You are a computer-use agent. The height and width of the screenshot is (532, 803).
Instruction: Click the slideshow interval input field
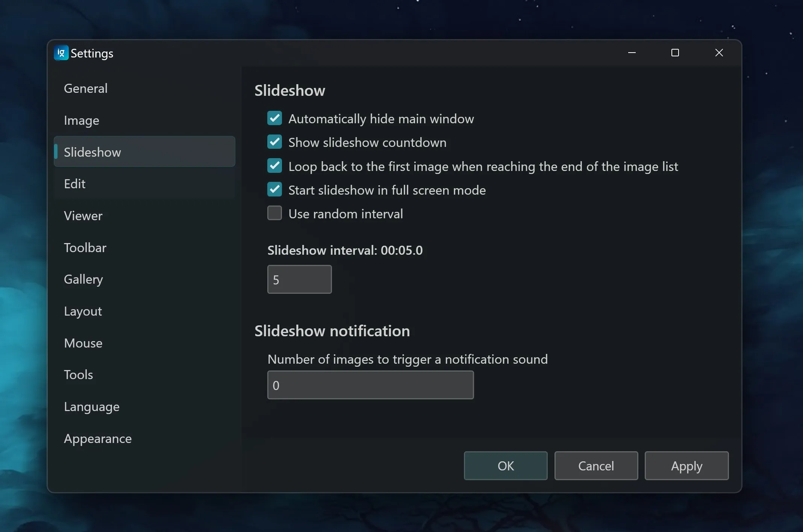(299, 280)
